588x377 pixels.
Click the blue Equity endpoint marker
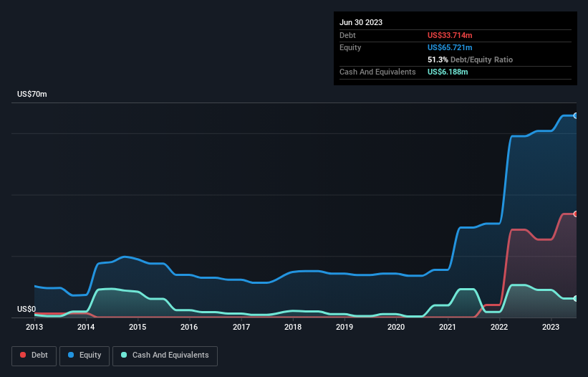pos(576,116)
